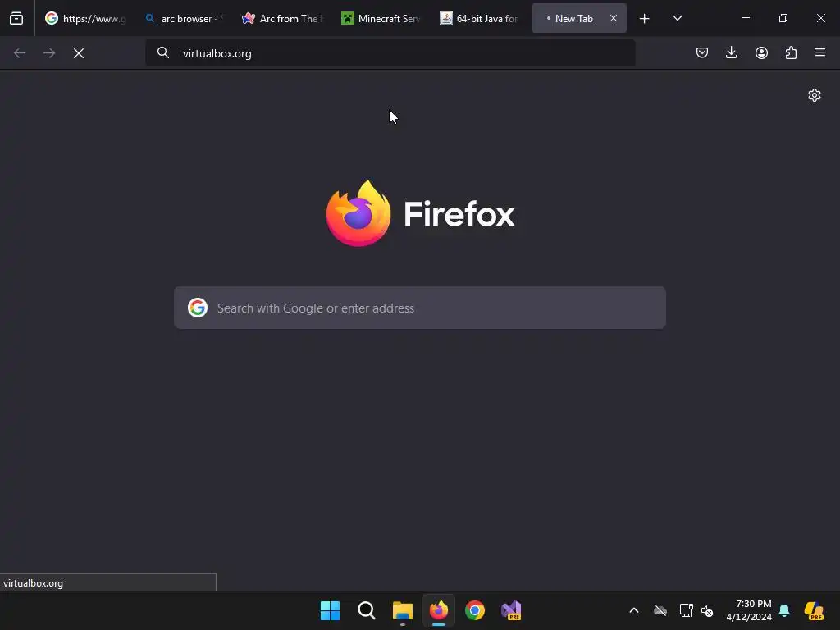Switch to the arc browser search tab
Screen dimensions: 840x630
point(184,18)
